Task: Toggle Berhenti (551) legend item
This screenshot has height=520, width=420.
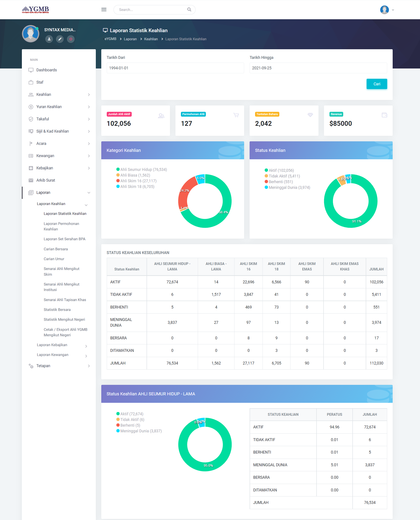Action: pos(278,182)
